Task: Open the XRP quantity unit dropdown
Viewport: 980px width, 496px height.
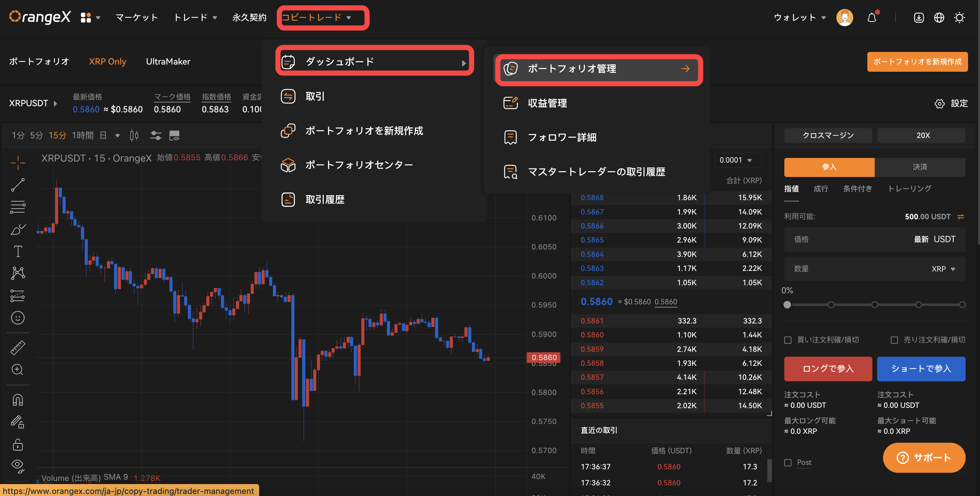Action: coord(943,269)
